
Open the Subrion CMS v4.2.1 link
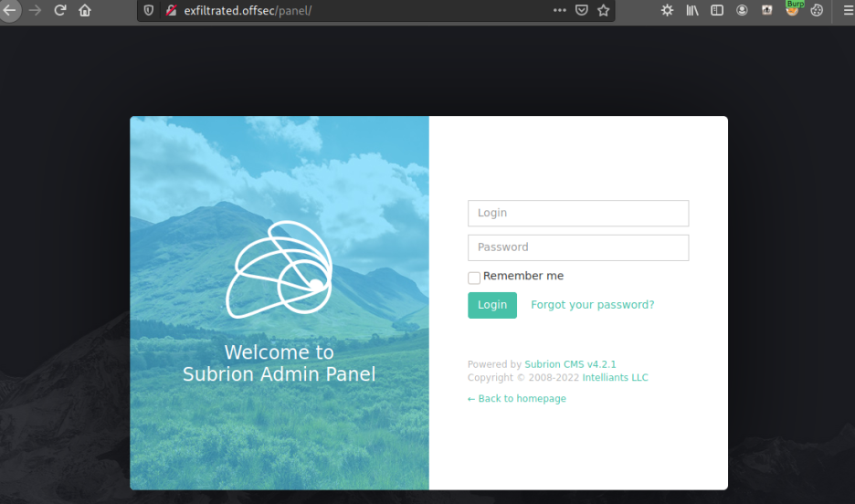click(x=570, y=364)
